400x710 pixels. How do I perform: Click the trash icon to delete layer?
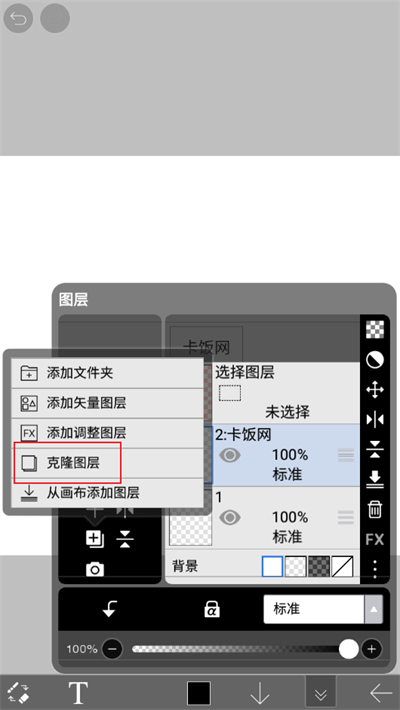coord(375,509)
